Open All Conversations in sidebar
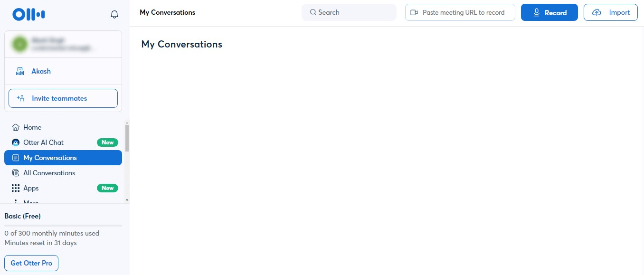The height and width of the screenshot is (275, 644). tap(49, 173)
